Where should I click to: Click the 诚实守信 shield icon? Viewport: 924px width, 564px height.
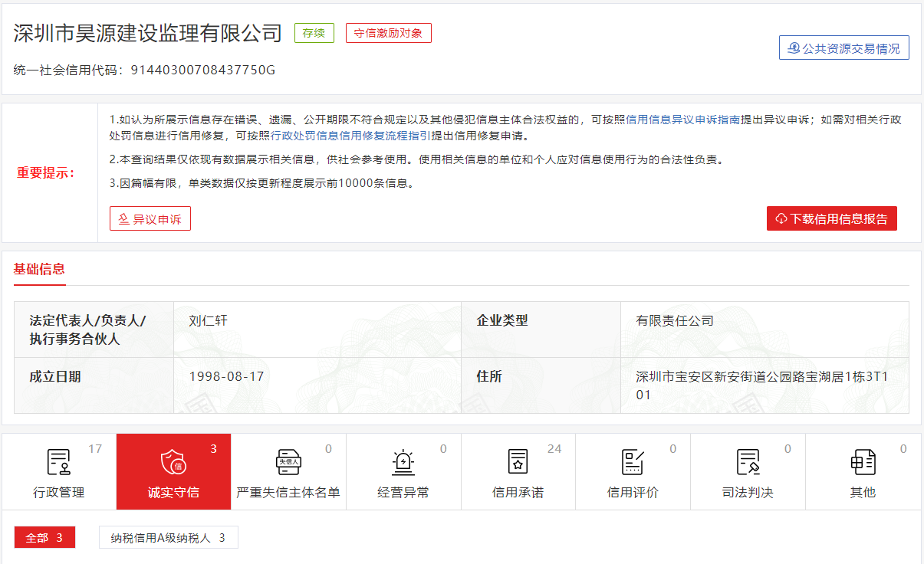(173, 462)
